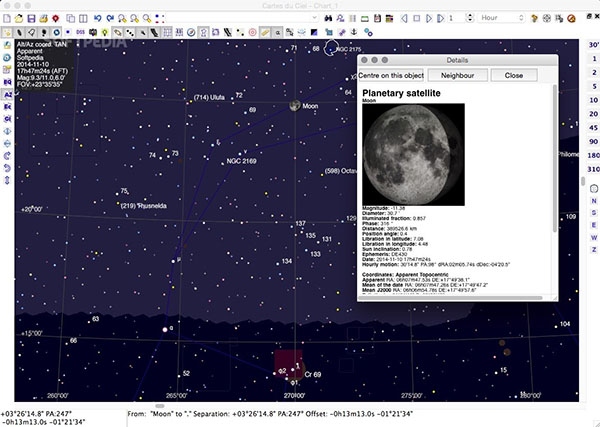Set field of view to 30'
Viewport: 600px width, 427px height.
(x=593, y=45)
